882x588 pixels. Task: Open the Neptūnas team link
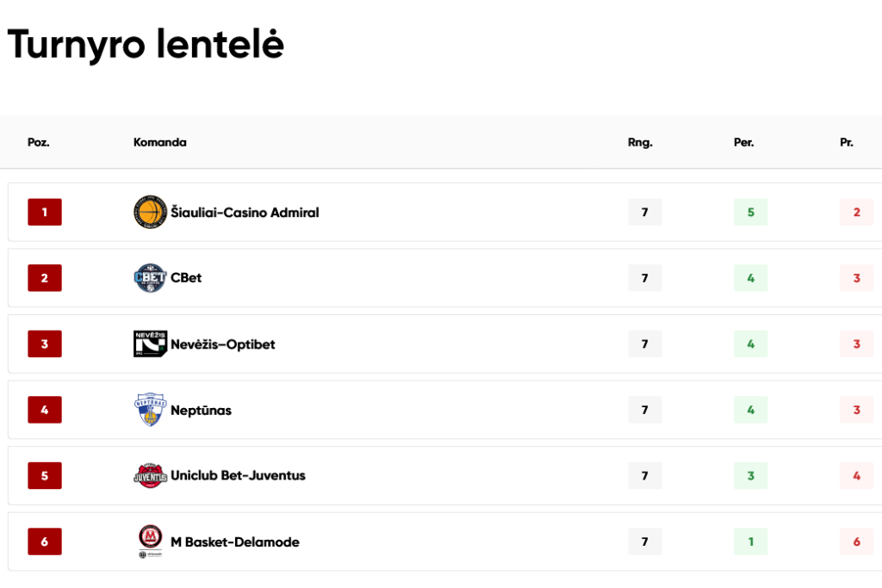pyautogui.click(x=201, y=411)
